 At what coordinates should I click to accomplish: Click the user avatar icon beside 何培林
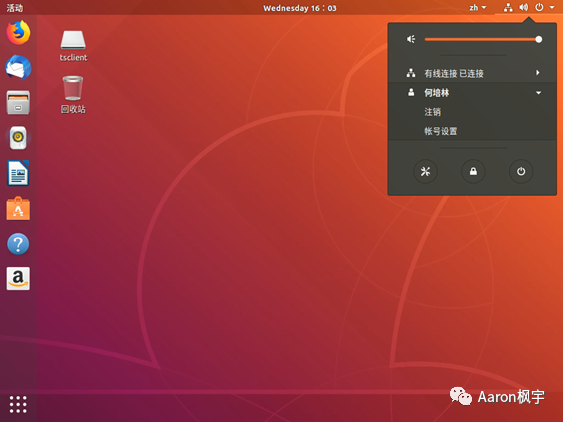point(411,93)
